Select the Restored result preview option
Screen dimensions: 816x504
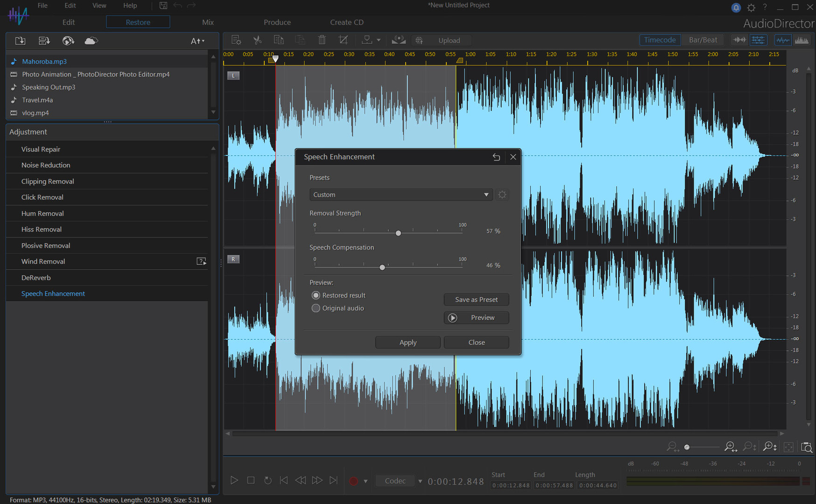316,295
